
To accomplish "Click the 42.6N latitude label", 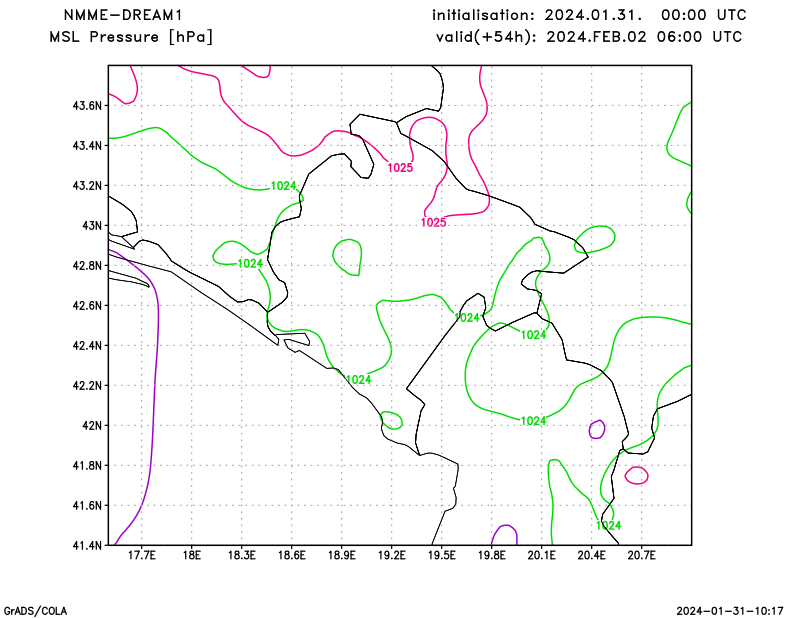I will point(87,305).
